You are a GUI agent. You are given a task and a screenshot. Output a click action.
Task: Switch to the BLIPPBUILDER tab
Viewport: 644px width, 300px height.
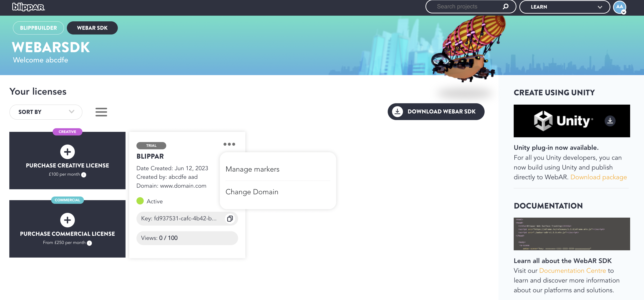[x=38, y=28]
